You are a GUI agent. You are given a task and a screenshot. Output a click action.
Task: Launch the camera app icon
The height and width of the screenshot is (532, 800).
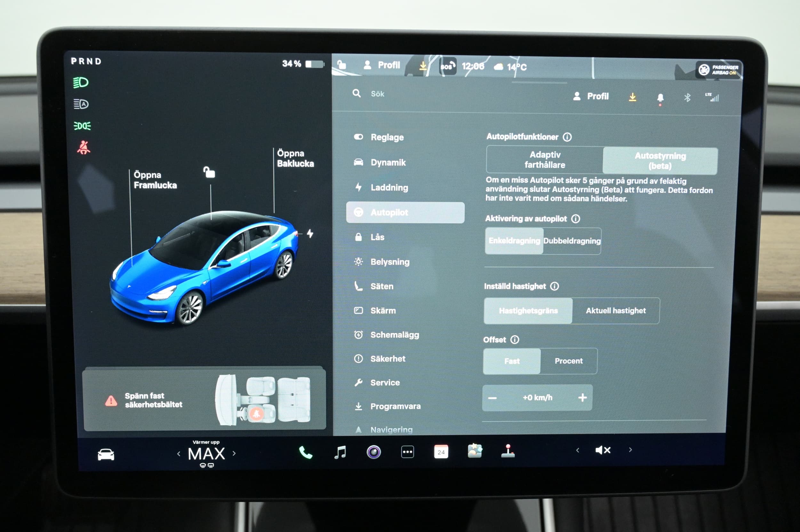pyautogui.click(x=373, y=452)
